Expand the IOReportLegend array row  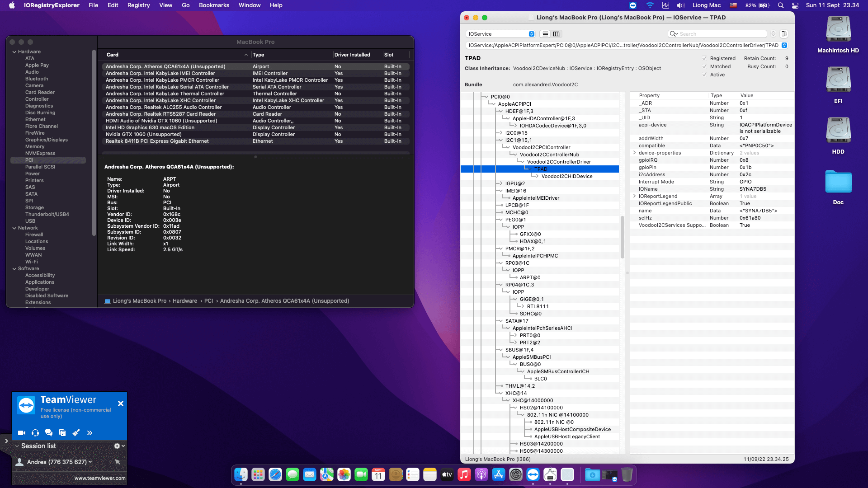pyautogui.click(x=635, y=196)
